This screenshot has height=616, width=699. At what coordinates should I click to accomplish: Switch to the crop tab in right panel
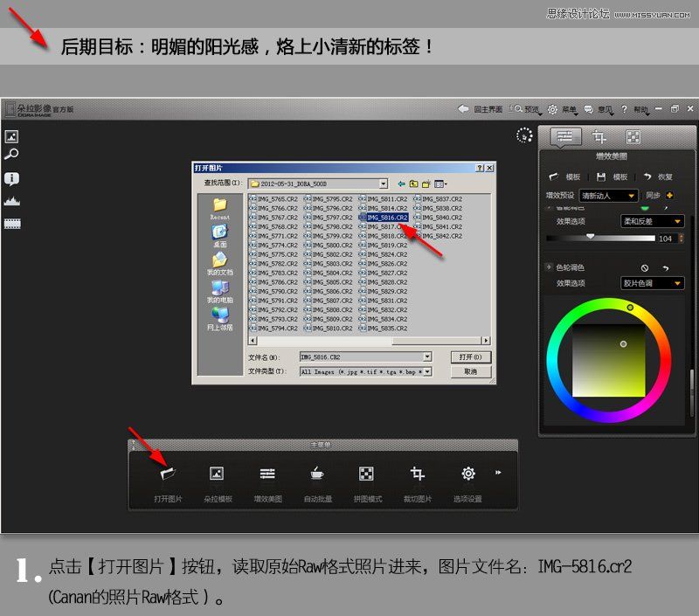tap(599, 136)
